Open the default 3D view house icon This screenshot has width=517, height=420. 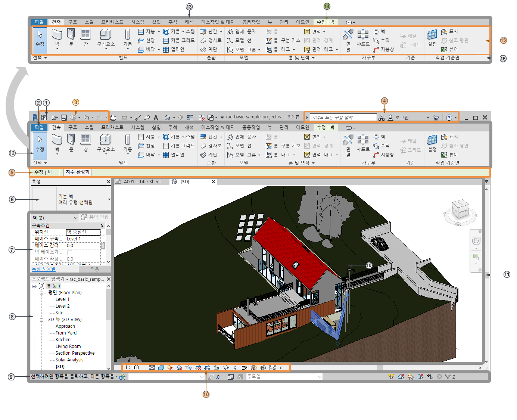[x=168, y=118]
